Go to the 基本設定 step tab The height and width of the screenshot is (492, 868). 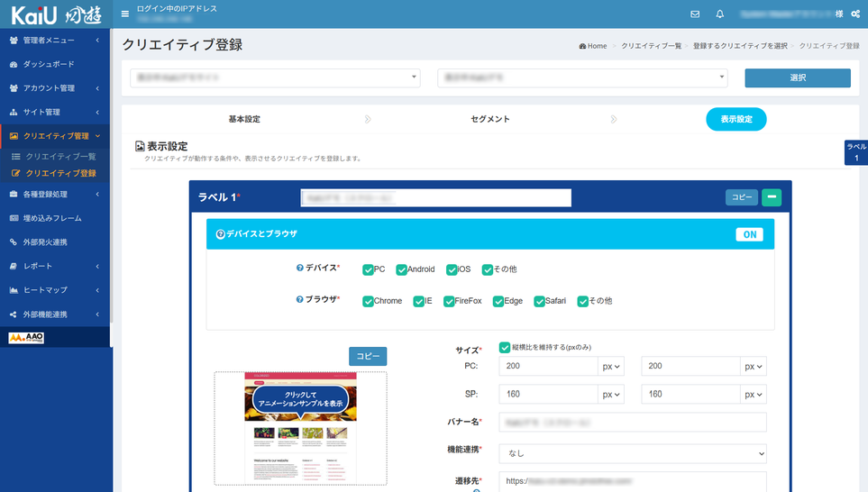pyautogui.click(x=244, y=119)
